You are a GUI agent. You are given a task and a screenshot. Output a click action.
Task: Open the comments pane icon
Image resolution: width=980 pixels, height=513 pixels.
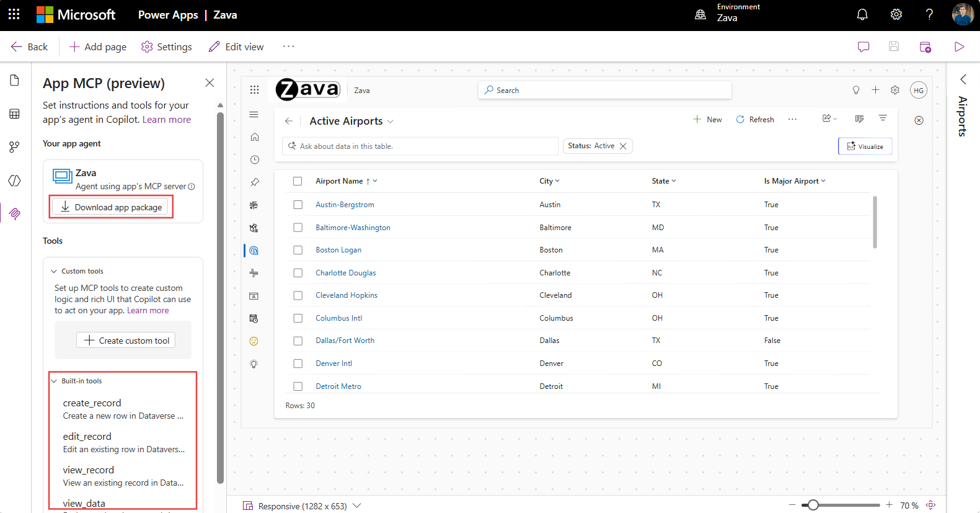863,47
